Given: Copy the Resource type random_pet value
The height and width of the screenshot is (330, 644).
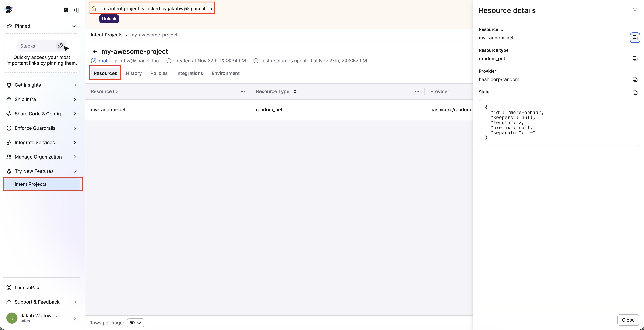Looking at the screenshot, I should [x=635, y=59].
